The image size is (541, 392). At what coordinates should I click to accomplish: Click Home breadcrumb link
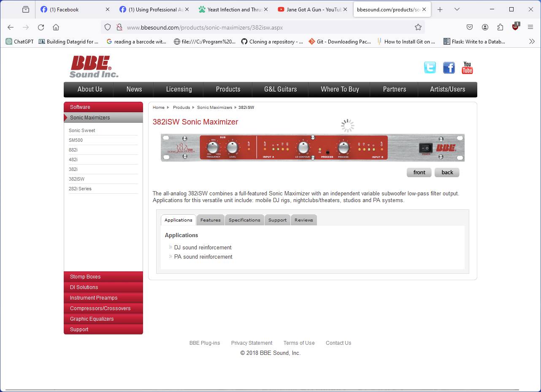[159, 107]
